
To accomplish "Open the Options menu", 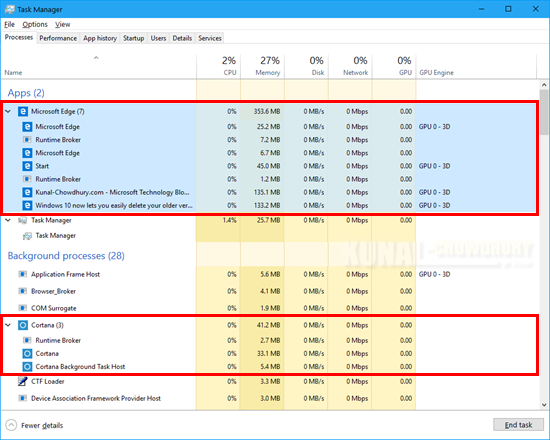I will click(35, 25).
